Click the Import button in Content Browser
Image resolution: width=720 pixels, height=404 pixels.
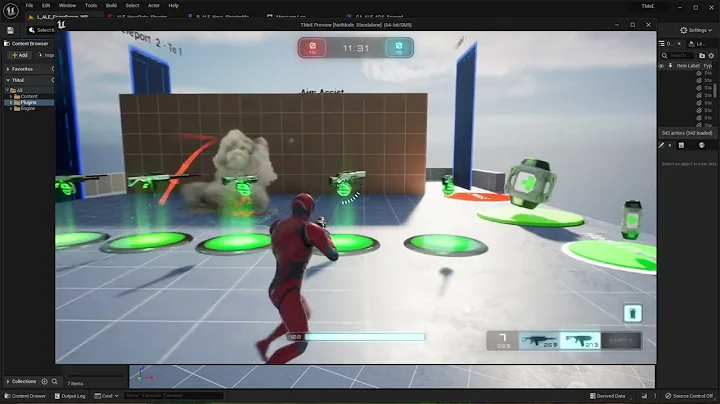(x=46, y=55)
